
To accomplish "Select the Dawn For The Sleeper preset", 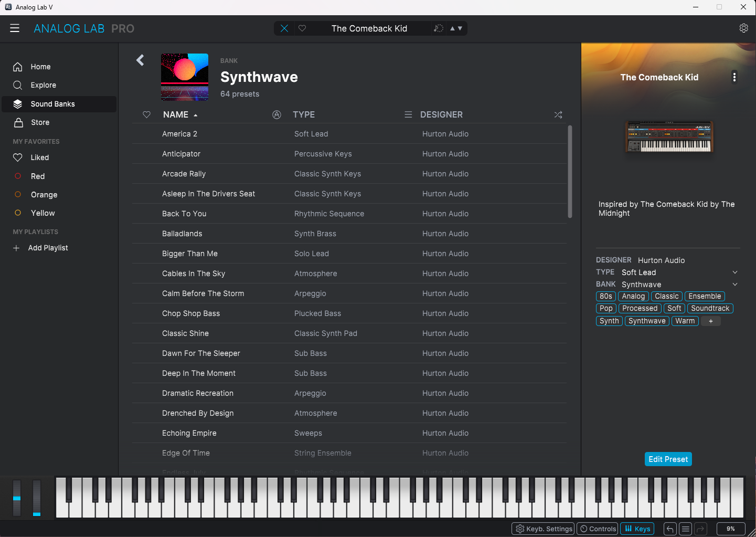I will pyautogui.click(x=349, y=353).
